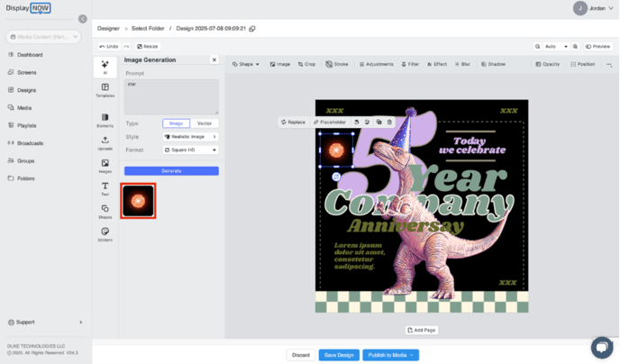
Task: Go to Screens
Action: (23, 72)
